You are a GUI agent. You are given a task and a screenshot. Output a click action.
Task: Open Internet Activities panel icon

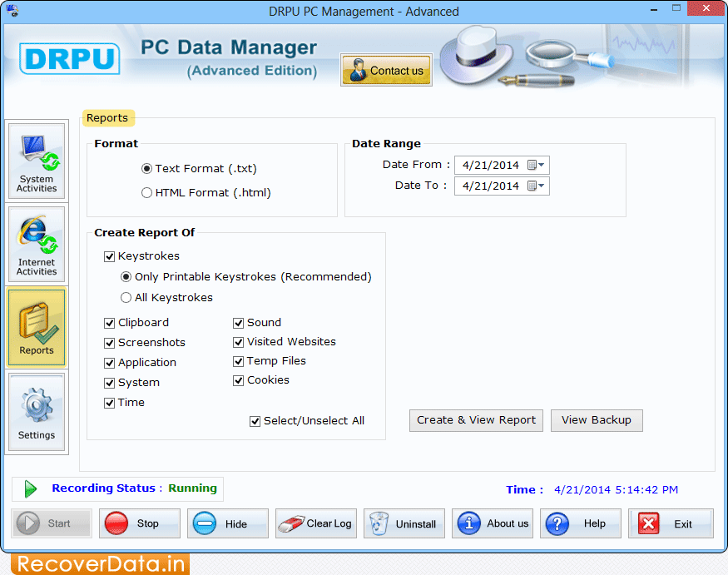[x=38, y=235]
